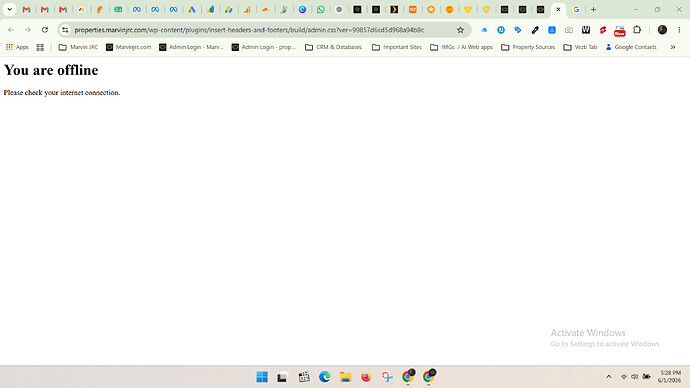Viewport: 690px width, 388px height.
Task: Open the blue download square extension
Action: click(x=552, y=30)
